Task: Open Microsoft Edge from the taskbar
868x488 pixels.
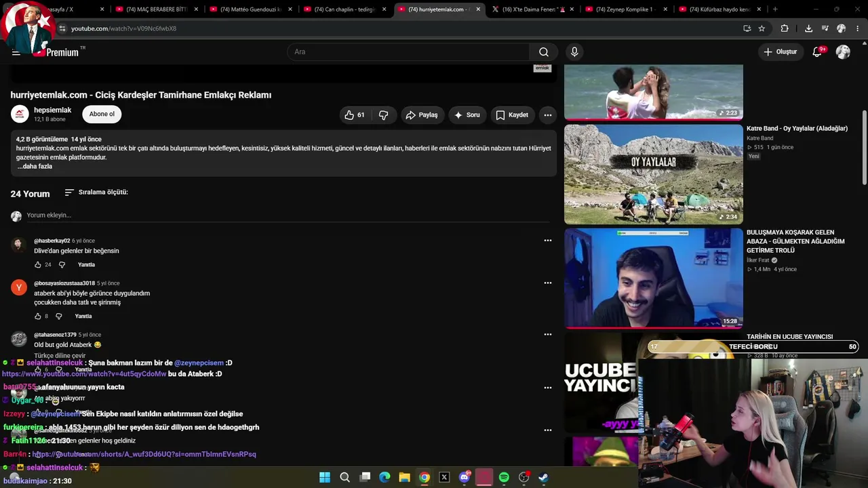Action: pyautogui.click(x=384, y=477)
